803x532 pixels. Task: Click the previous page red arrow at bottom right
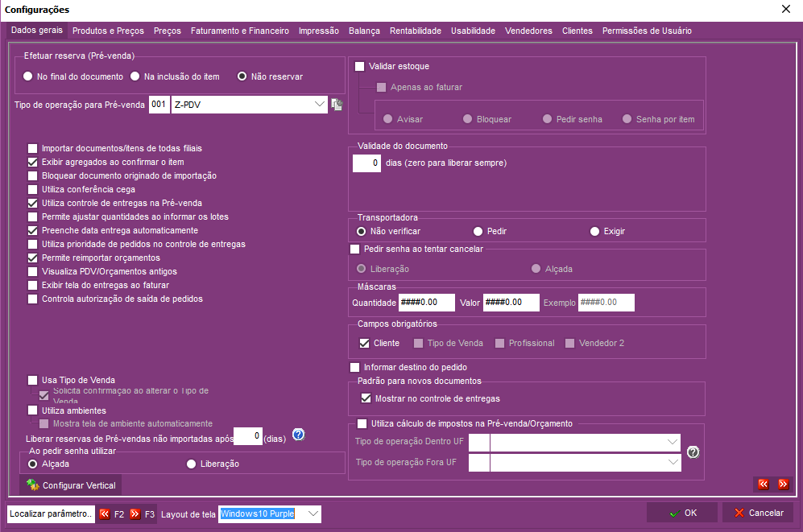(x=764, y=485)
